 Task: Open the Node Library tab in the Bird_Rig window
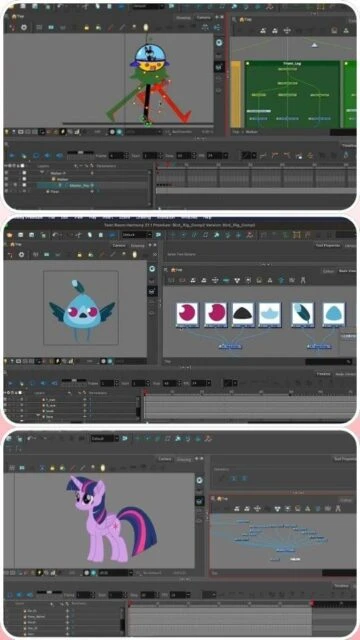pos(345,374)
